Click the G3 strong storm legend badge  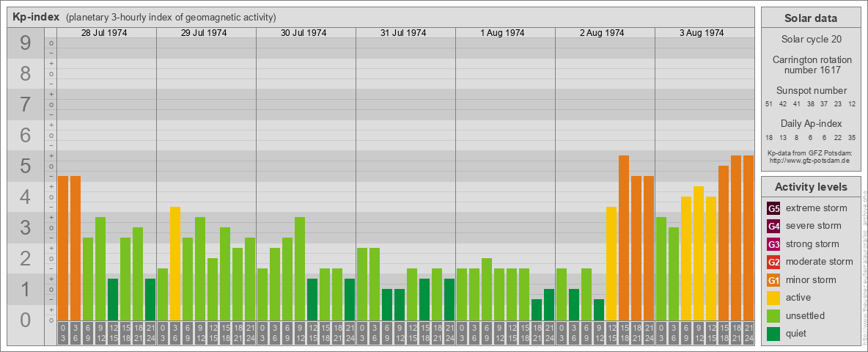coord(774,244)
